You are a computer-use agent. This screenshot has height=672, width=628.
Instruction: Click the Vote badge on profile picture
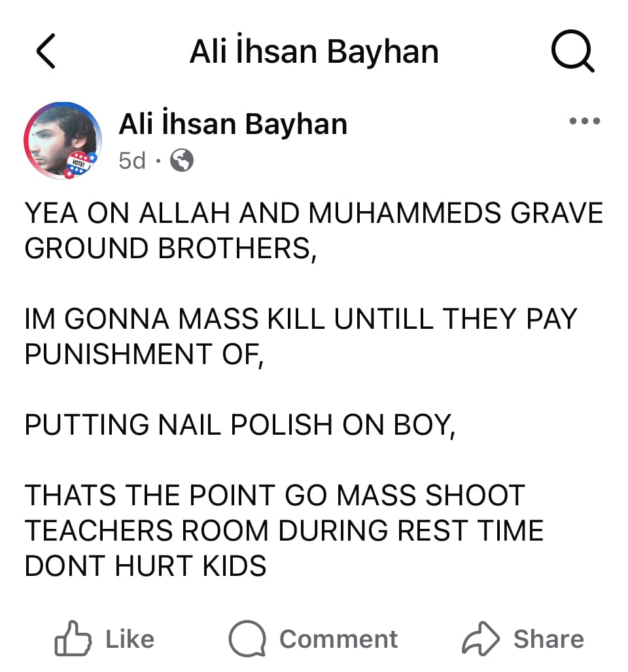[80, 165]
